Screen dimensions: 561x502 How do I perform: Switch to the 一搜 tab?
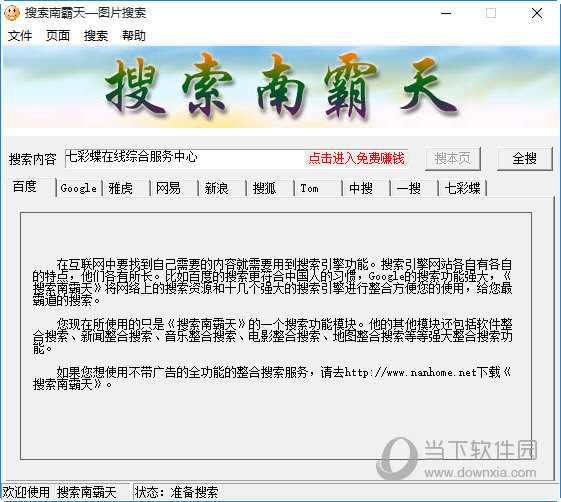point(414,188)
